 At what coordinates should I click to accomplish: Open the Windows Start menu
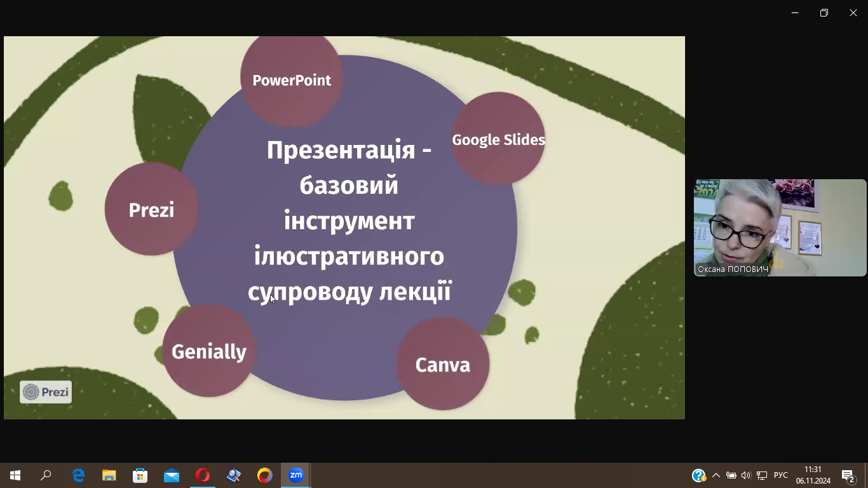15,475
